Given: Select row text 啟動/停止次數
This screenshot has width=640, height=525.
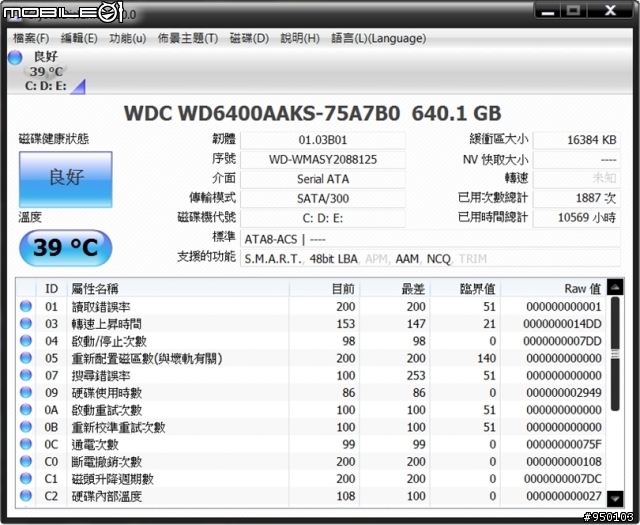Looking at the screenshot, I should 109,341.
